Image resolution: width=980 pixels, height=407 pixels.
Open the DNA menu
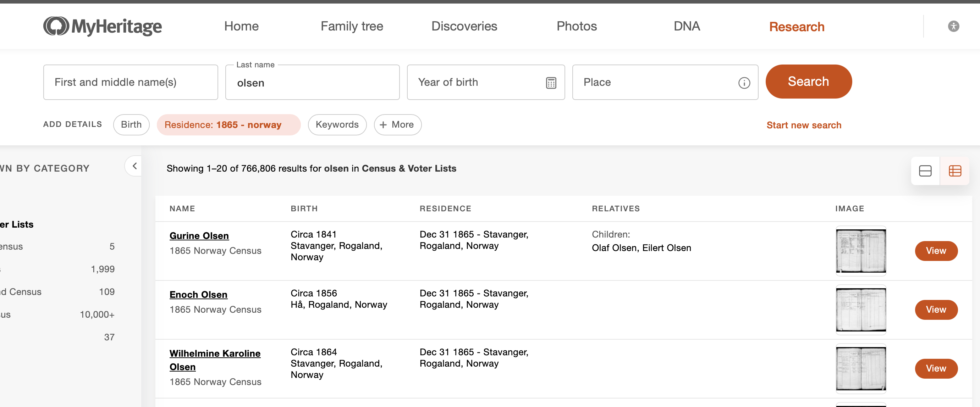[687, 26]
